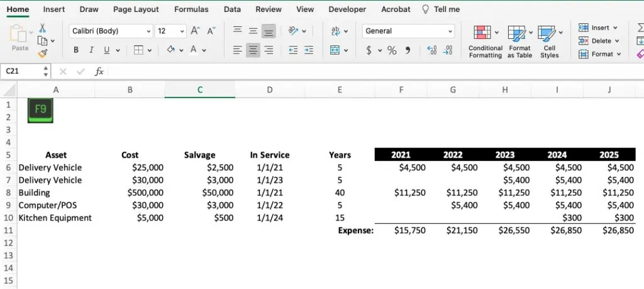Image resolution: width=644 pixels, height=289 pixels.
Task: Align text to middle of cell
Action: click(253, 31)
